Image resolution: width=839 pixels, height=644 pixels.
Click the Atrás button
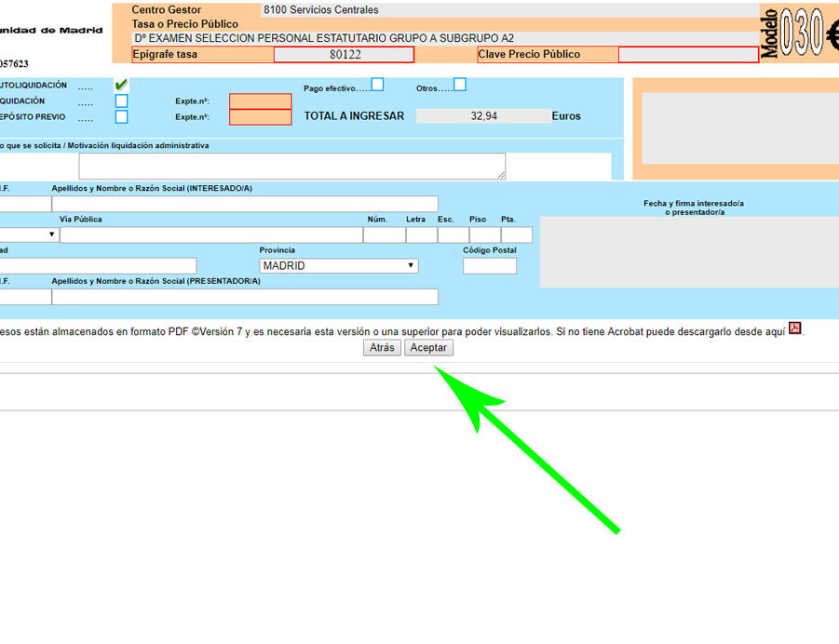pos(382,347)
